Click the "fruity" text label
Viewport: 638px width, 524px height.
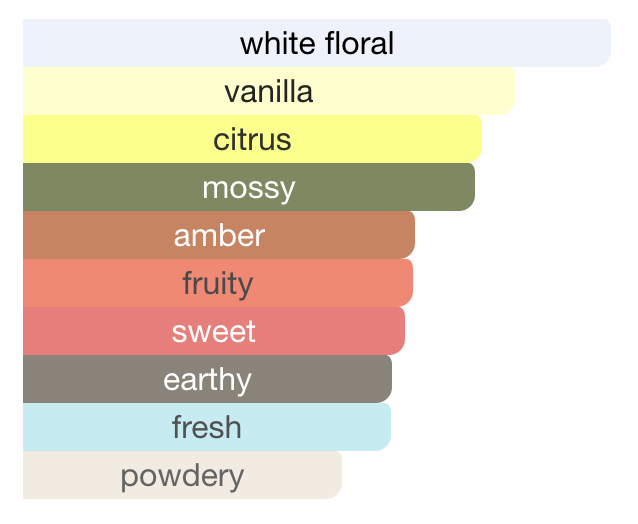(x=217, y=283)
